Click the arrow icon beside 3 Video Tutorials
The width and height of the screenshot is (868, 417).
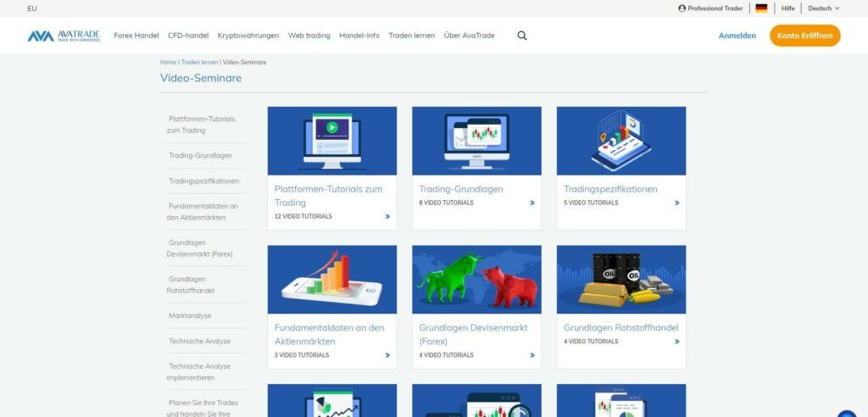[x=387, y=355]
